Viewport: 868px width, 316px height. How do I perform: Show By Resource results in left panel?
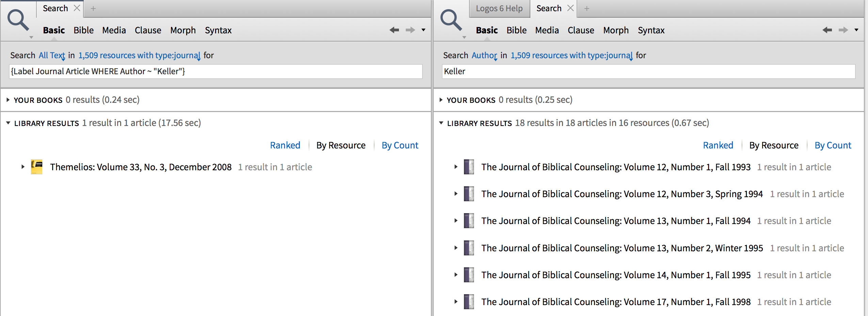coord(341,145)
